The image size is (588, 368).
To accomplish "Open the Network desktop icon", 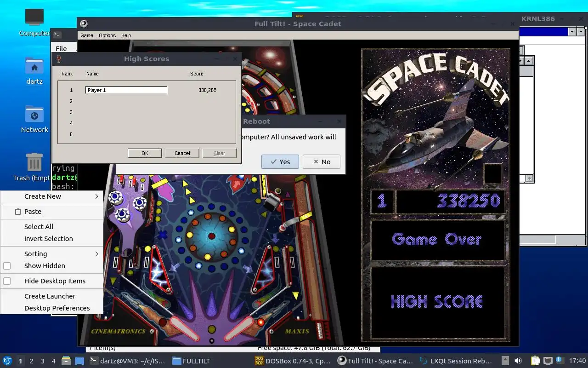I will (34, 114).
